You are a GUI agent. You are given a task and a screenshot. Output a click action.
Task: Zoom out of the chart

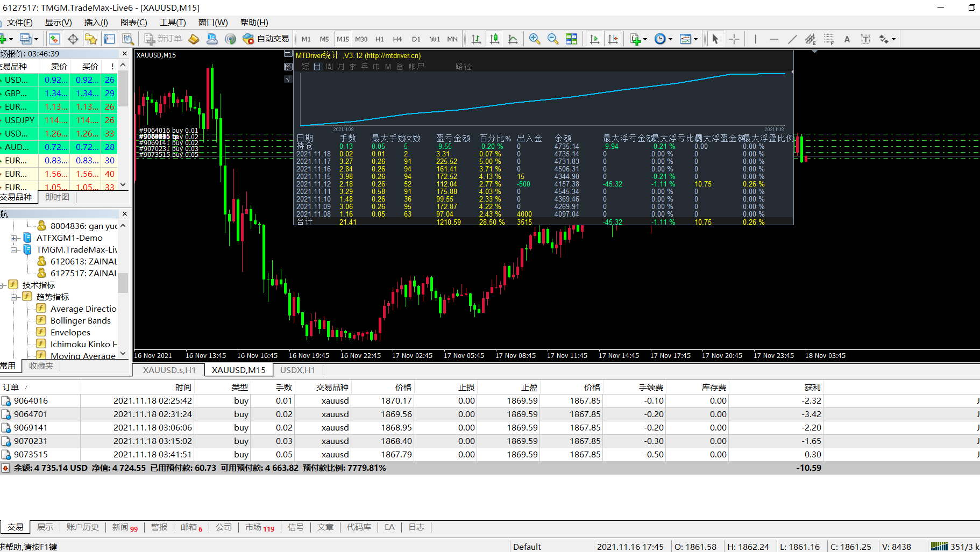pos(552,39)
